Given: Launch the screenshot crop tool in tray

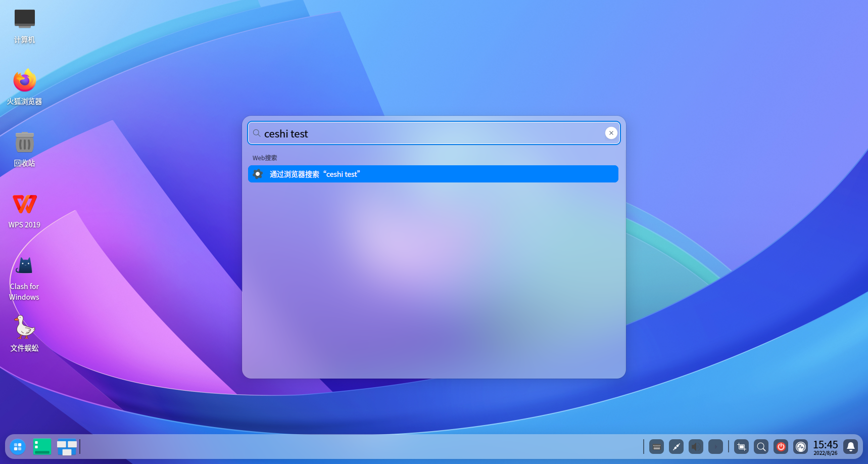Looking at the screenshot, I should 741,447.
